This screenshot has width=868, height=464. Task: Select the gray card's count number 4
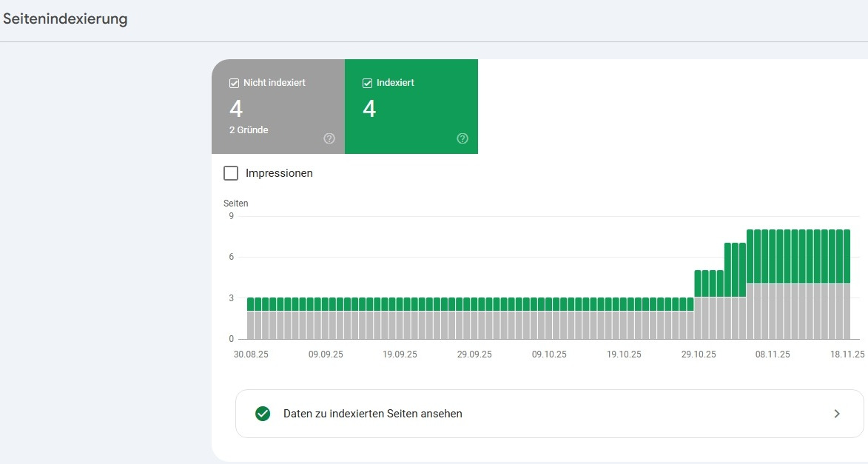236,109
